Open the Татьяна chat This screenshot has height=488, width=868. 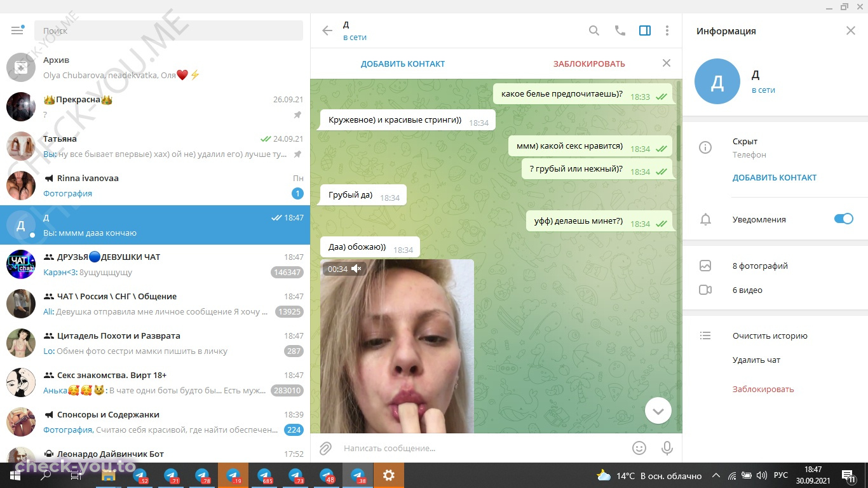[155, 146]
